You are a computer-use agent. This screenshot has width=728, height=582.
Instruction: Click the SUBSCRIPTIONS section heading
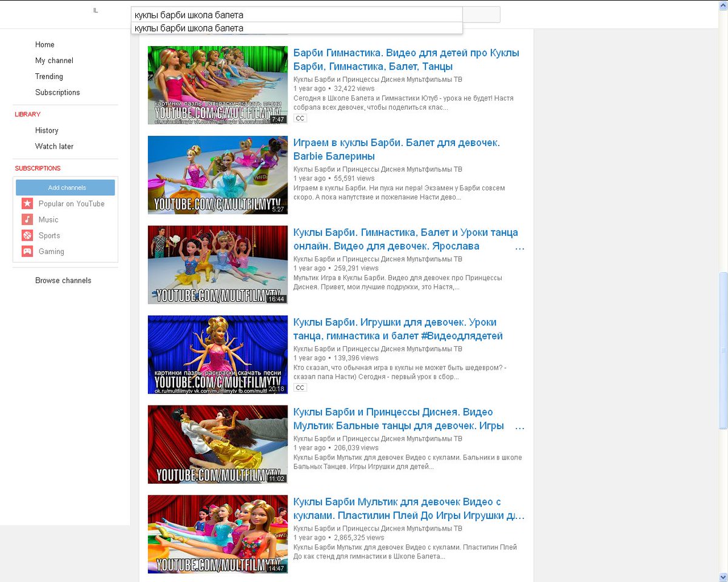point(38,168)
